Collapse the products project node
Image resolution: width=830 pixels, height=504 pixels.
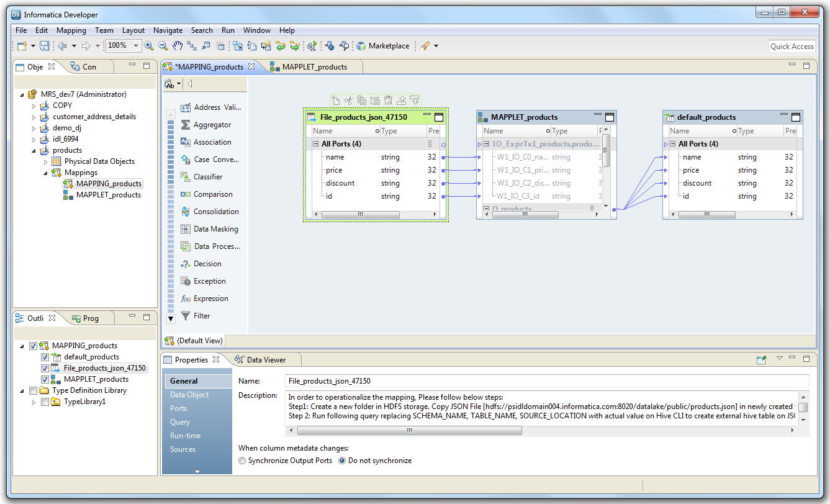34,151
